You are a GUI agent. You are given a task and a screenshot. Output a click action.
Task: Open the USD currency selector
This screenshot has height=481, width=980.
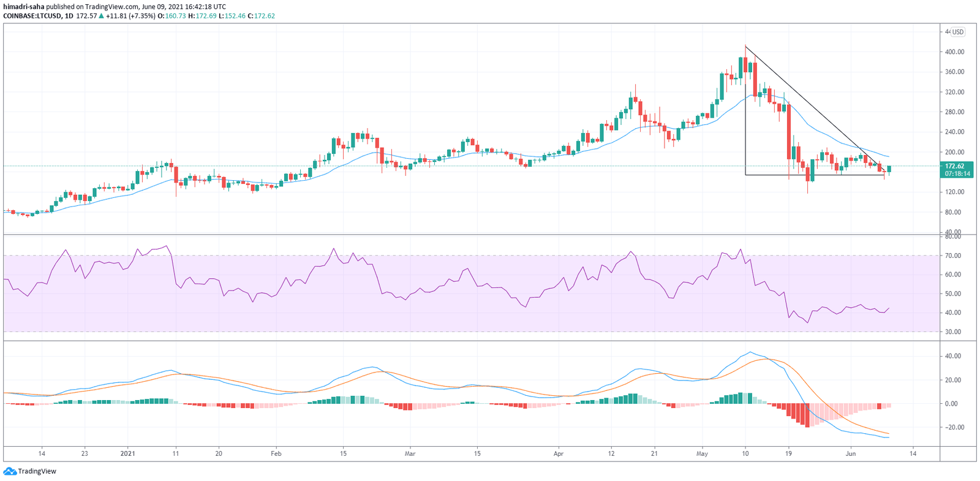(957, 32)
